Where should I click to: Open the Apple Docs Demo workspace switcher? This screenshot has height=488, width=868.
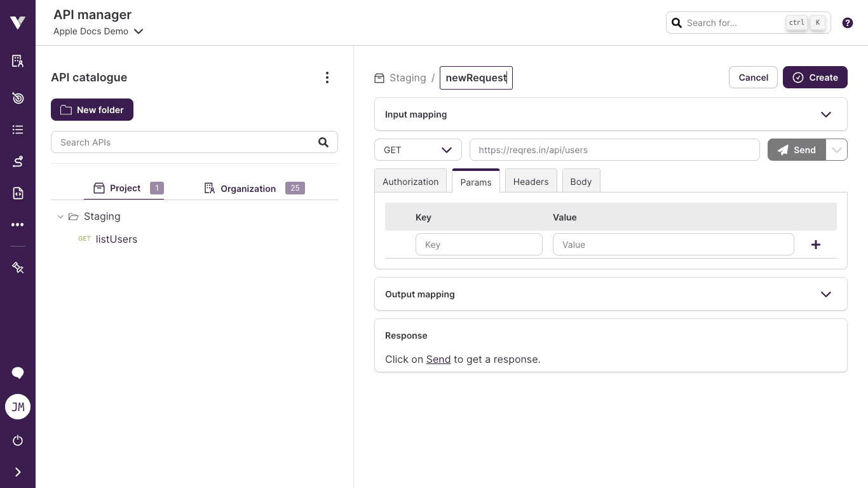pyautogui.click(x=98, y=30)
